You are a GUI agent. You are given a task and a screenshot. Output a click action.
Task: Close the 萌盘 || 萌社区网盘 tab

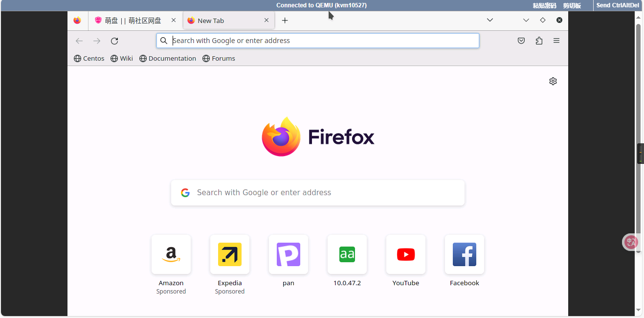[x=174, y=21]
